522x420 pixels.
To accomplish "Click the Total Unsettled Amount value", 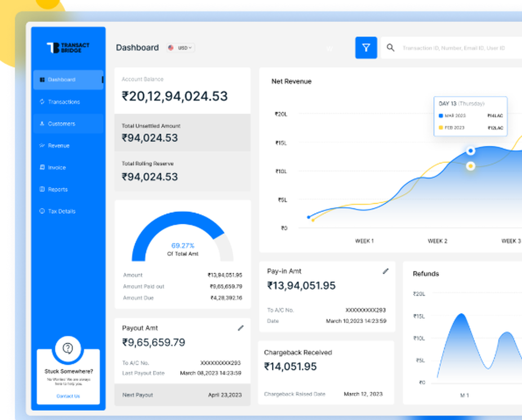I will click(x=150, y=138).
